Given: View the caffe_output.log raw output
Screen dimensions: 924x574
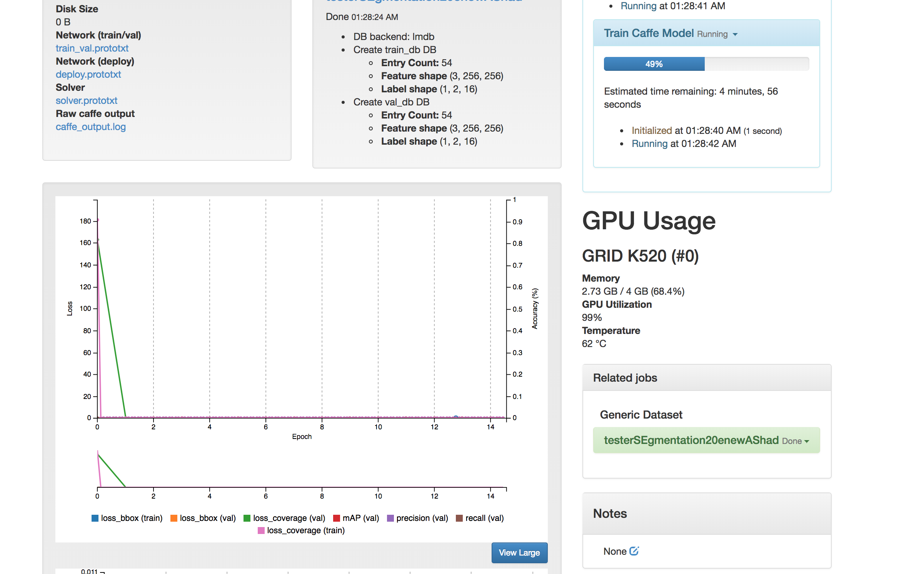Looking at the screenshot, I should (91, 126).
